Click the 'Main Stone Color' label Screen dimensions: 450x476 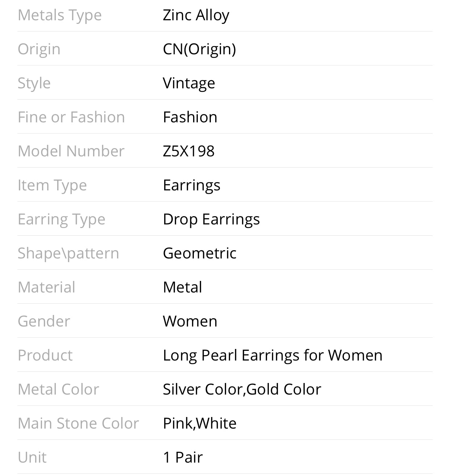point(78,424)
